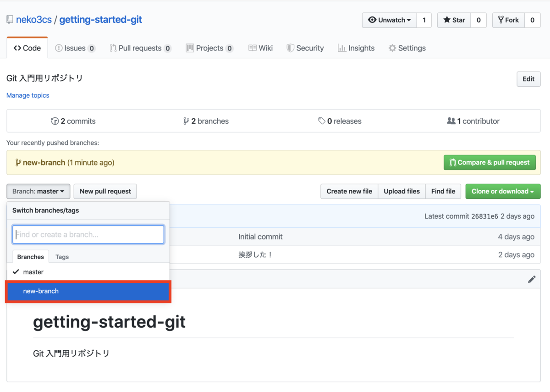Image resolution: width=550 pixels, height=392 pixels.
Task: Open the Wiki tab
Action: 260,48
